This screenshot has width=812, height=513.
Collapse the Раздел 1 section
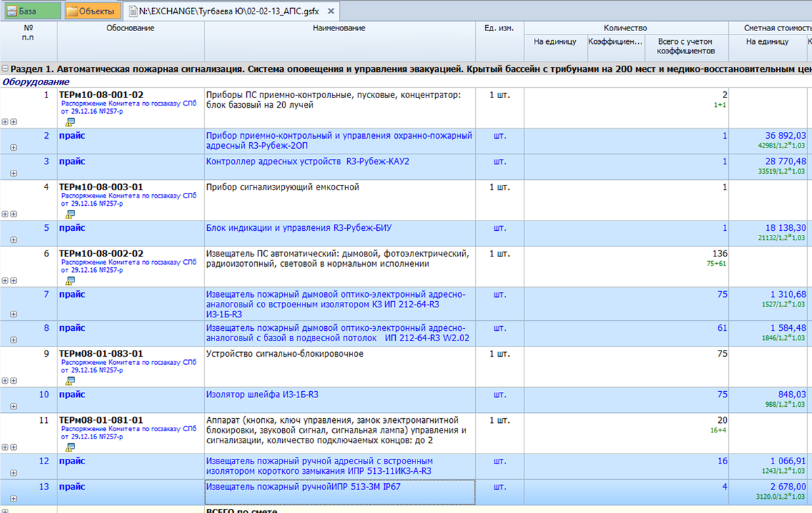(x=5, y=68)
